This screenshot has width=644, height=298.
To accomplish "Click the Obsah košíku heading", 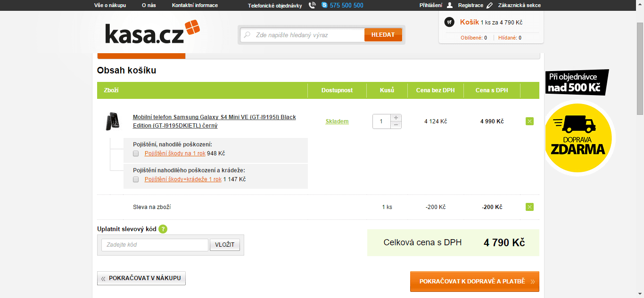I will (126, 71).
